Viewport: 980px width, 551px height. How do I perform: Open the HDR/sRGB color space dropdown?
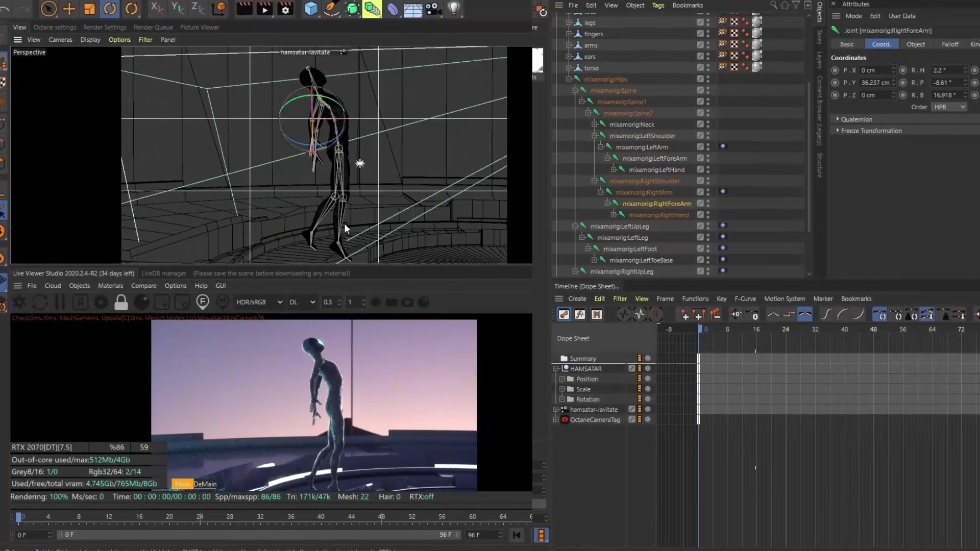point(259,302)
